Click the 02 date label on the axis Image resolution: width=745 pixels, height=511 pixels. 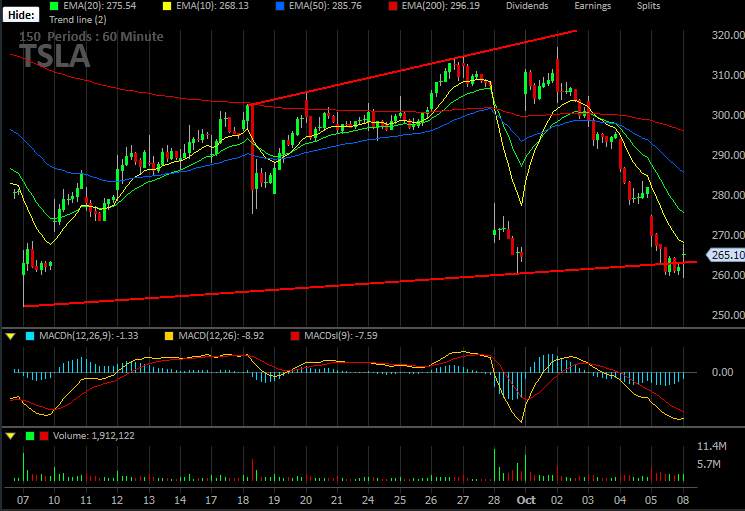[x=557, y=500]
